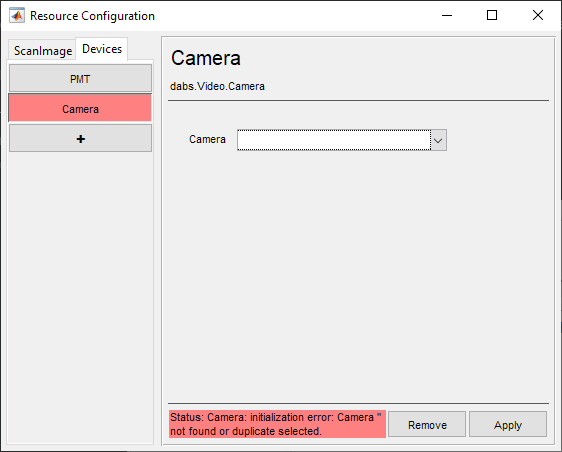
Task: Click the dabs.Video.Camera class label
Action: coord(218,86)
